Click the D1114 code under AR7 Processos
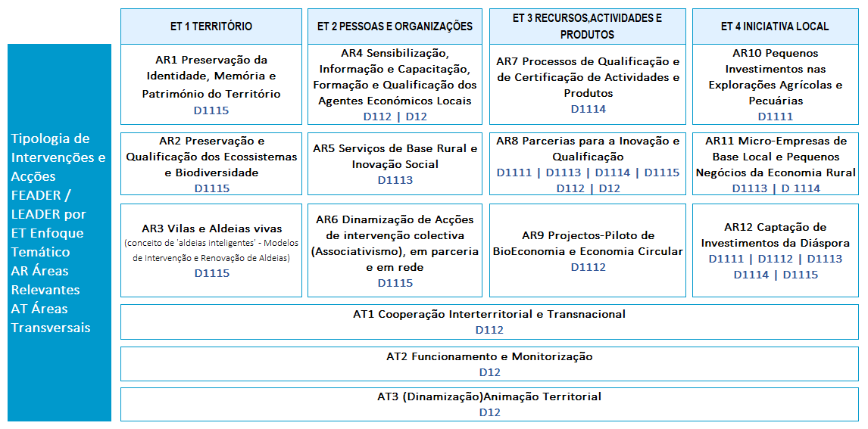Viewport: 868px width, 429px height. tap(588, 109)
